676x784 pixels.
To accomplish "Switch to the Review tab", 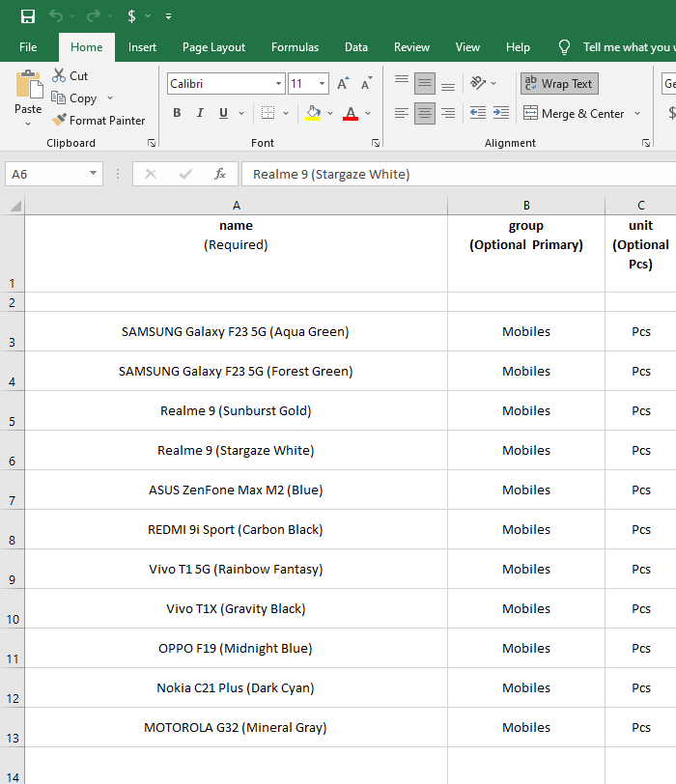I will (x=411, y=47).
